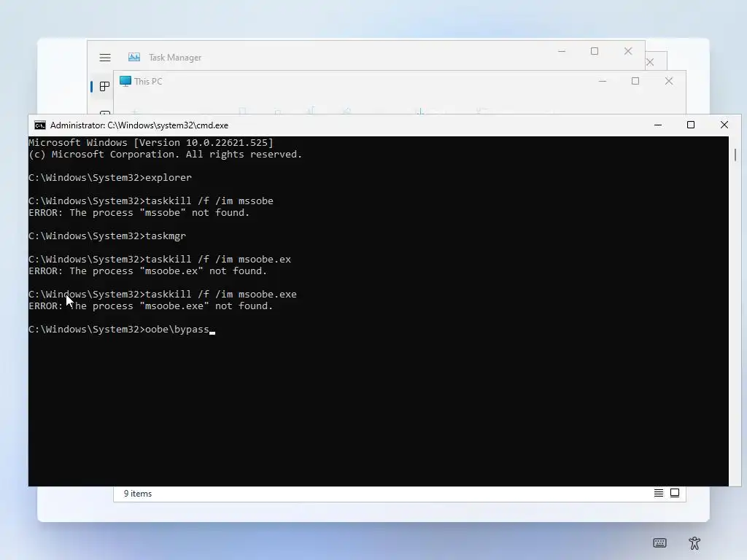Screen dimensions: 747x560
Task: Click the Task Manager app icon
Action: tap(134, 57)
